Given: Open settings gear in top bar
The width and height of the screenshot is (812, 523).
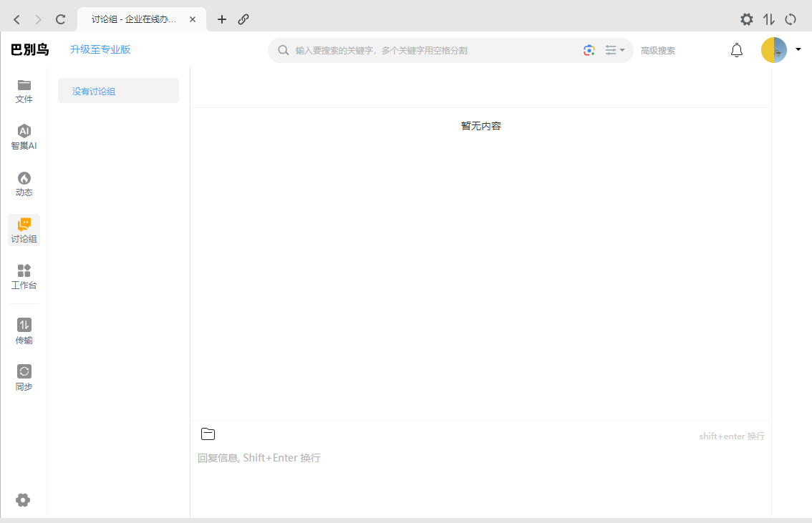Looking at the screenshot, I should 746,19.
